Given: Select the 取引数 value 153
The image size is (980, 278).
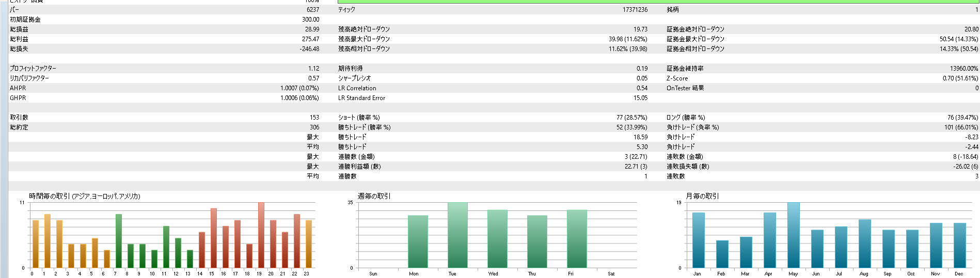Looking at the screenshot, I should point(314,118).
